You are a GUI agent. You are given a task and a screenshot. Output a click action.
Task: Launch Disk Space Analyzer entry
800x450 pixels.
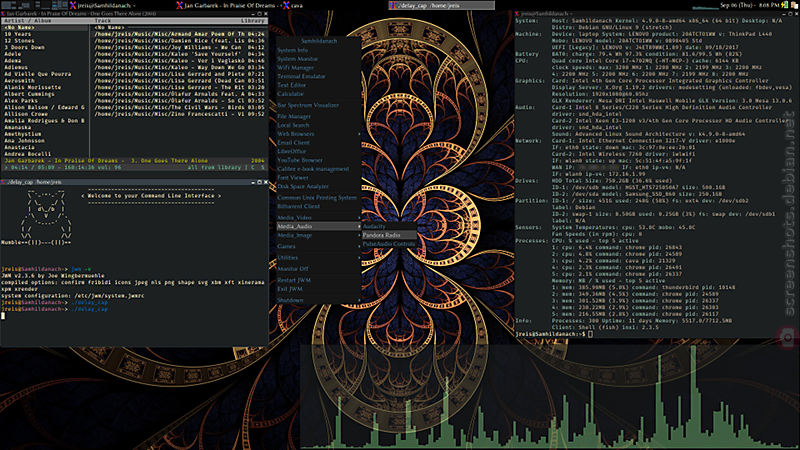[x=318, y=186]
